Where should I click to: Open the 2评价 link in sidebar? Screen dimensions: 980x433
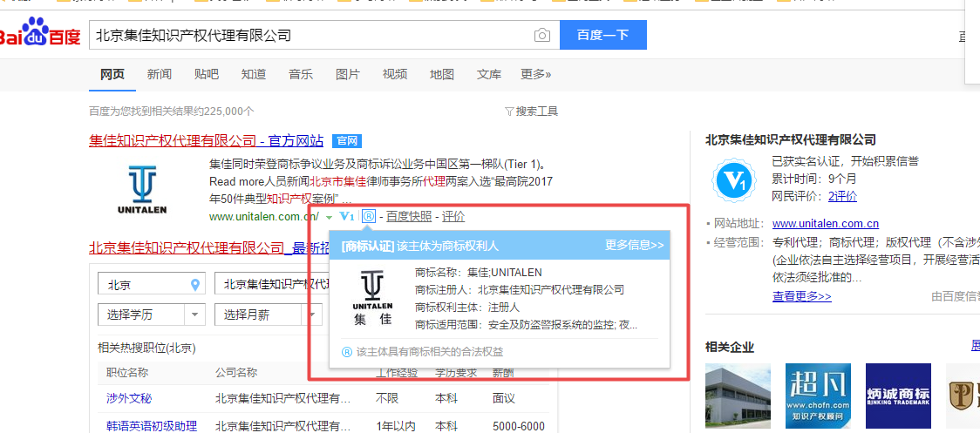[842, 196]
